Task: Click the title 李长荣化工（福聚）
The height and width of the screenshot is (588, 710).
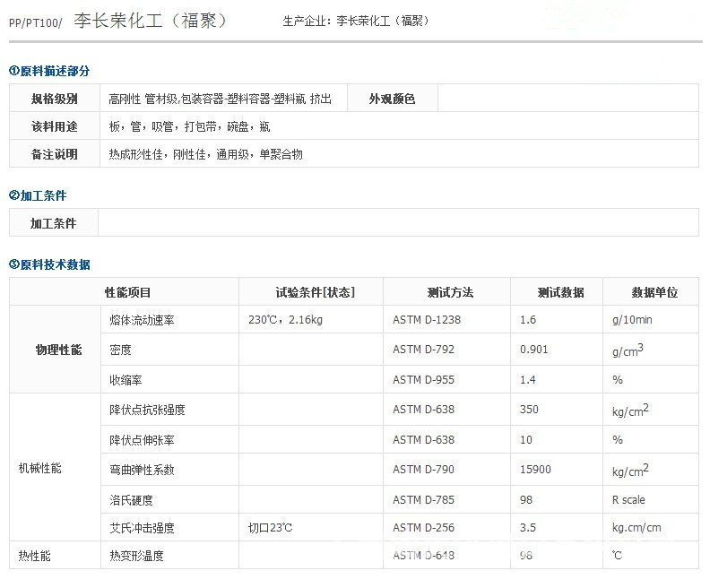Action: coord(151,21)
